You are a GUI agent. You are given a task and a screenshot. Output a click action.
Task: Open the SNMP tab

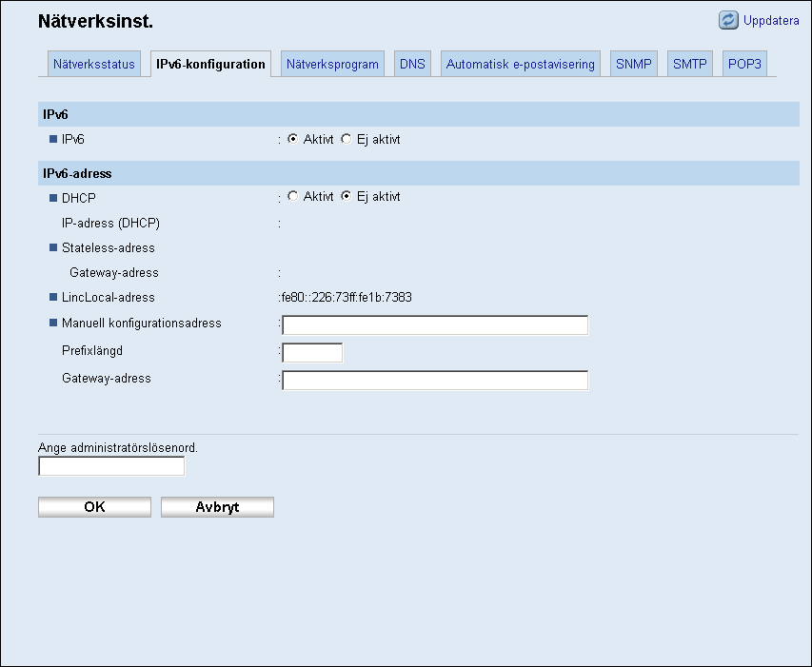point(633,64)
